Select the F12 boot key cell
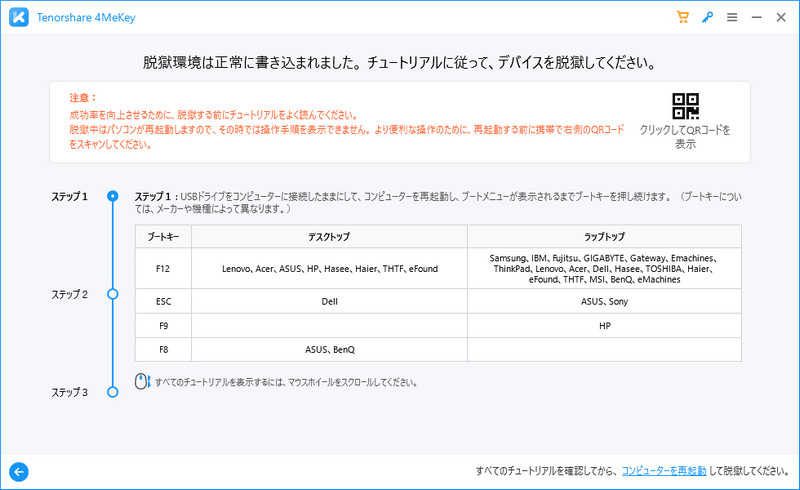800x490 pixels. 163,268
